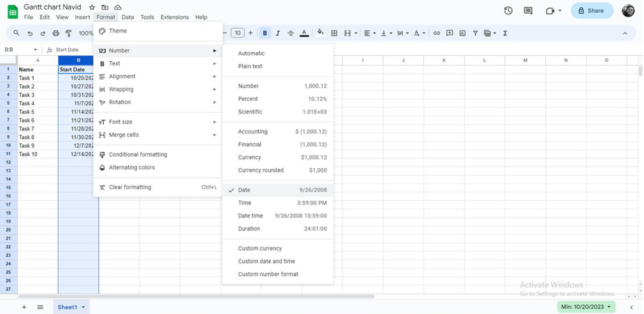
Task: Click the Name box dropdown arrow
Action: [x=35, y=50]
